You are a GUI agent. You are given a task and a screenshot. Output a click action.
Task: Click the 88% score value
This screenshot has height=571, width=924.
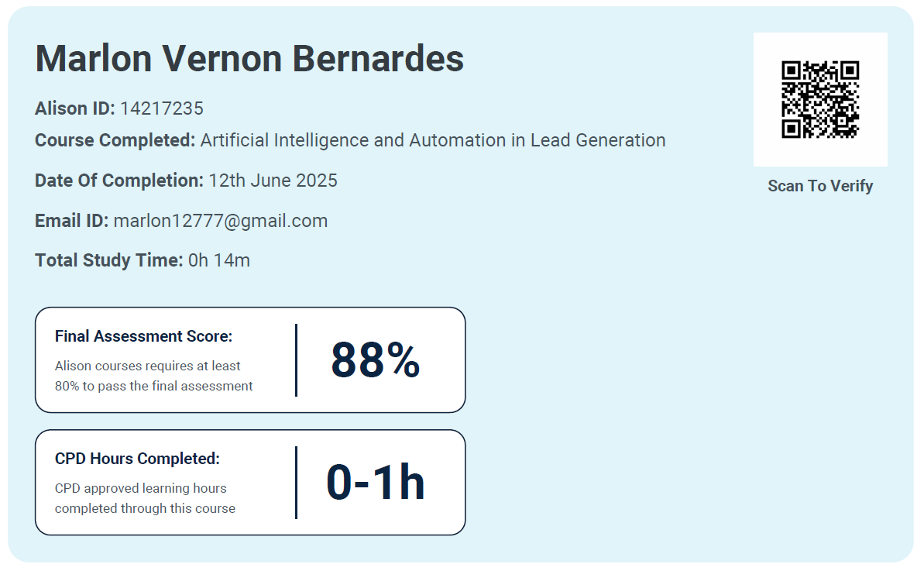coord(376,360)
